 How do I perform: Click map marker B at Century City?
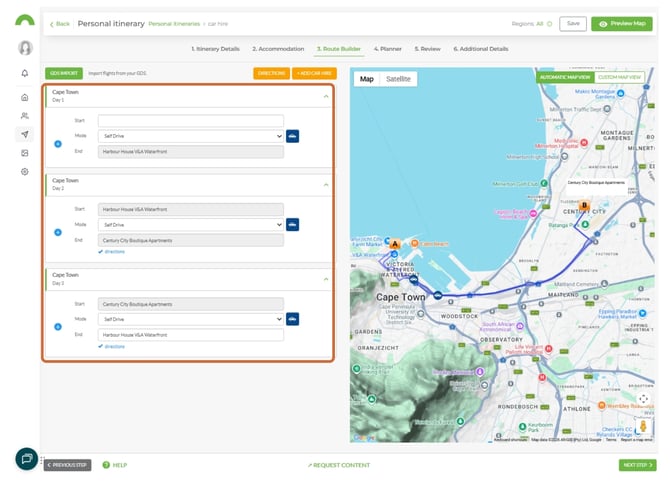584,206
